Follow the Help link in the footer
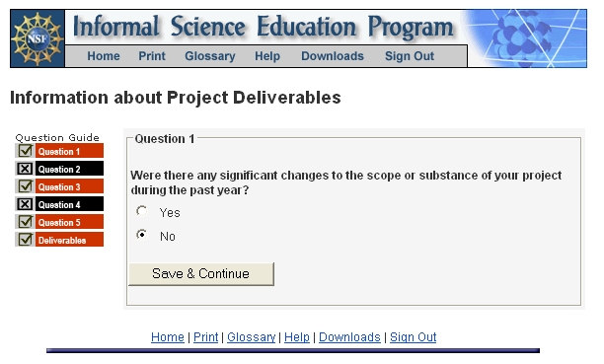604x364 pixels. (x=297, y=337)
